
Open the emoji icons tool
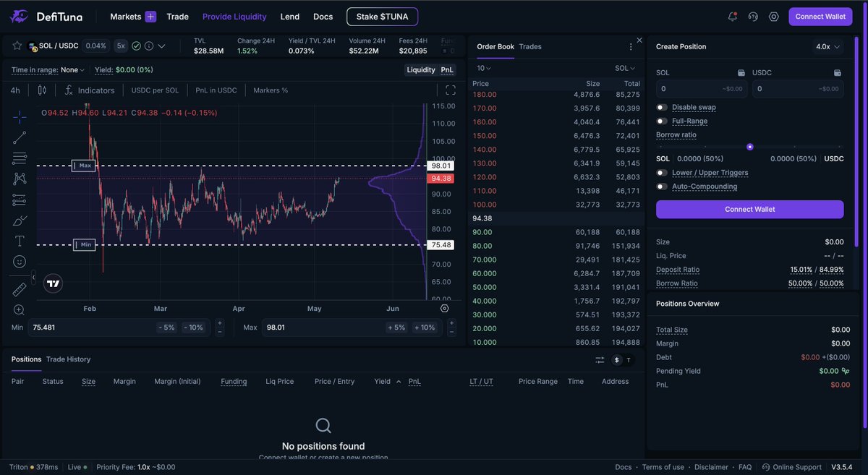point(20,262)
